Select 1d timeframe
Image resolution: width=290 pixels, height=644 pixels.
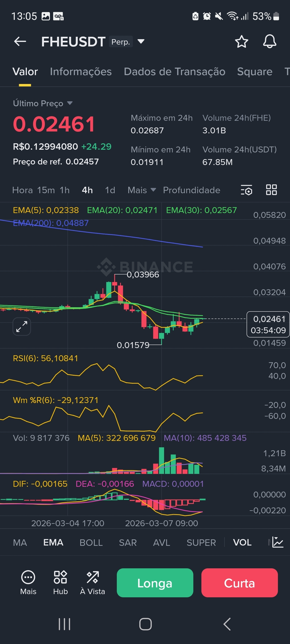[x=110, y=190]
